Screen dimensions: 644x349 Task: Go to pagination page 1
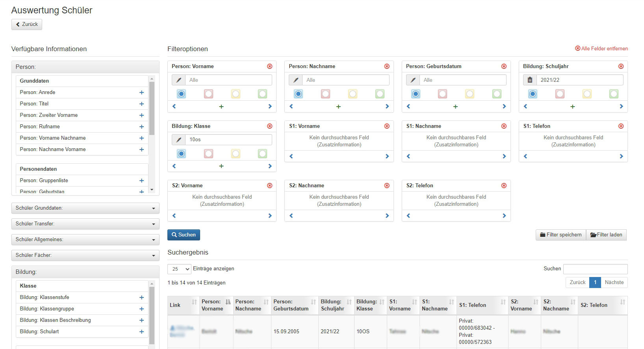click(595, 283)
